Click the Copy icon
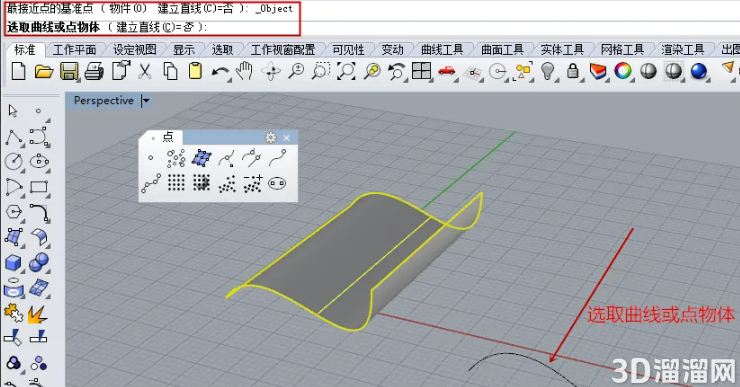The image size is (740, 387). tap(170, 72)
